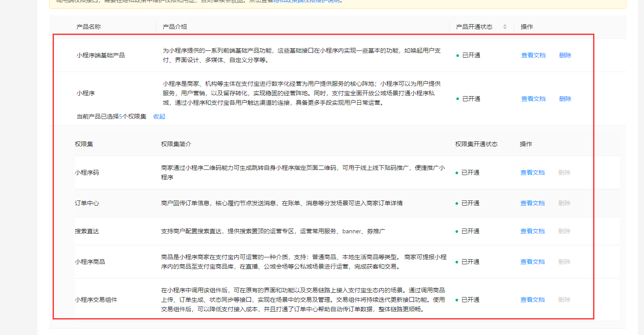The width and height of the screenshot is (644, 335).
Task: Click the 已开通 status in 订单中心 row
Action: coord(470,203)
